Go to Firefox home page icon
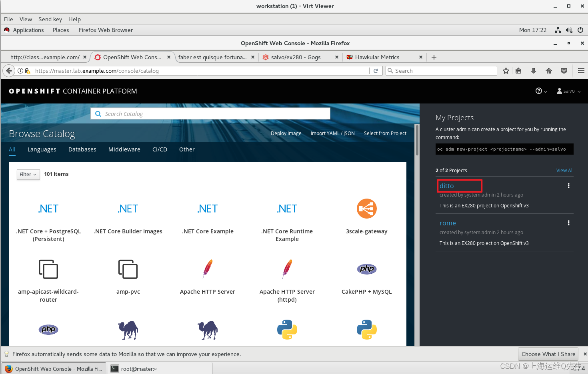This screenshot has width=588, height=374. coord(549,71)
